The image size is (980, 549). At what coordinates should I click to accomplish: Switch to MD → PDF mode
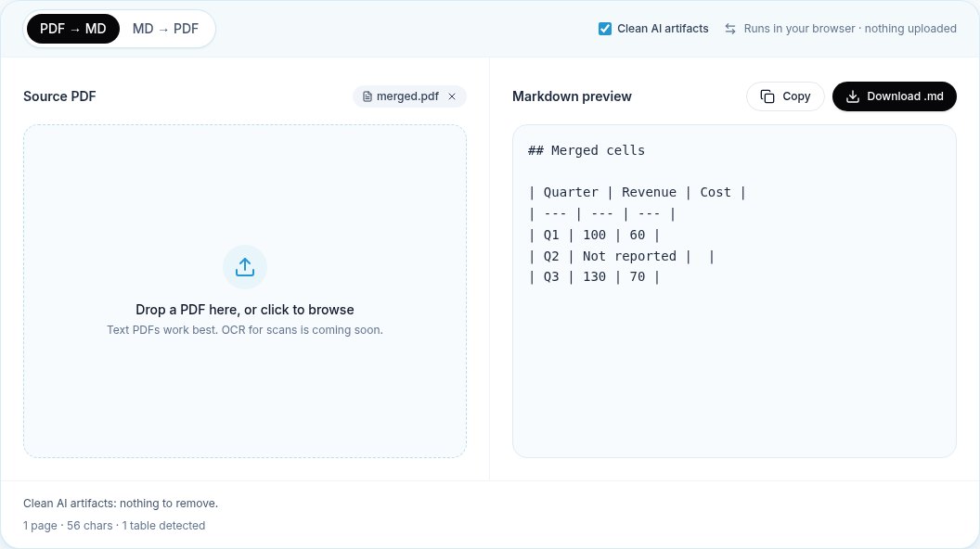tap(165, 29)
